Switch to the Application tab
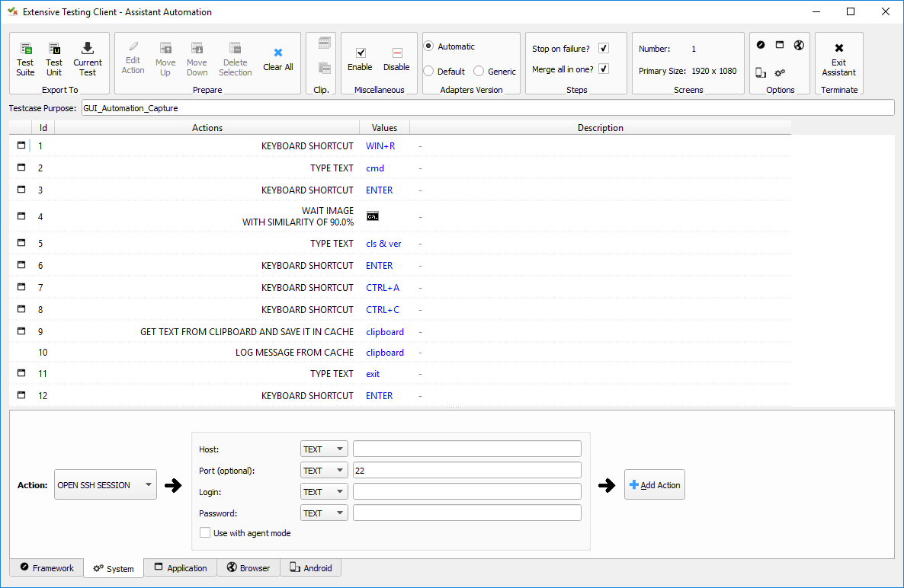This screenshot has height=588, width=904. [x=181, y=568]
